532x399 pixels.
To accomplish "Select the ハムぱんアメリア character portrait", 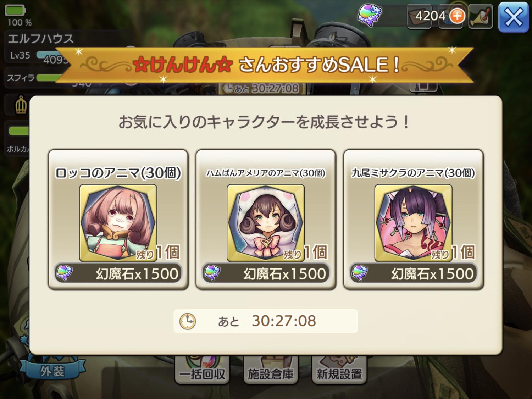I will (x=266, y=223).
